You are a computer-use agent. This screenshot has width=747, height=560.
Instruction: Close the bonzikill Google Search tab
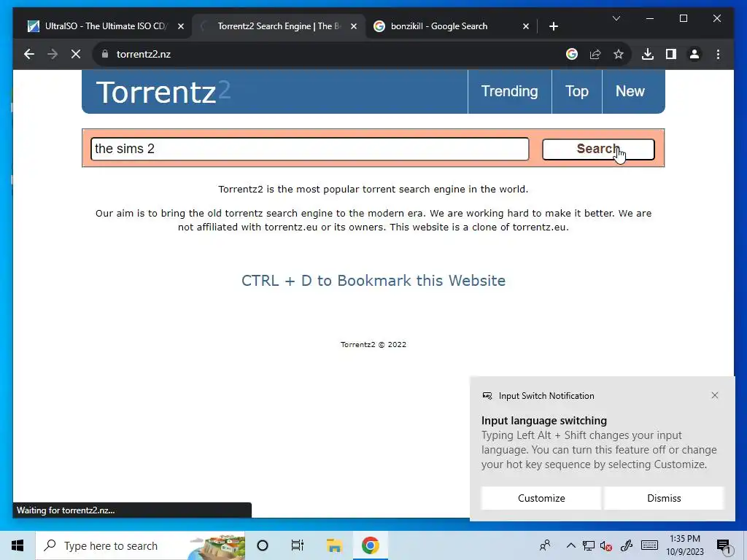[x=525, y=26]
